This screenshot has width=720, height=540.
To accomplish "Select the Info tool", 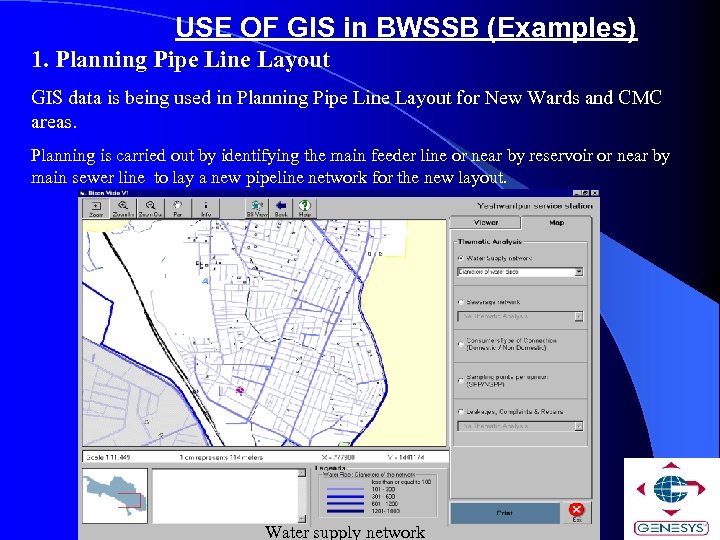I will 206,209.
